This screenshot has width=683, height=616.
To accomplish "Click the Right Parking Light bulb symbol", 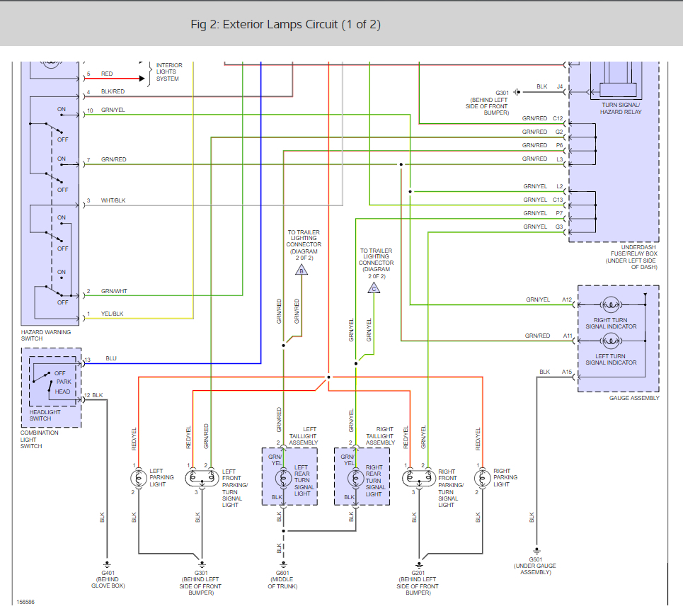I will tap(482, 479).
